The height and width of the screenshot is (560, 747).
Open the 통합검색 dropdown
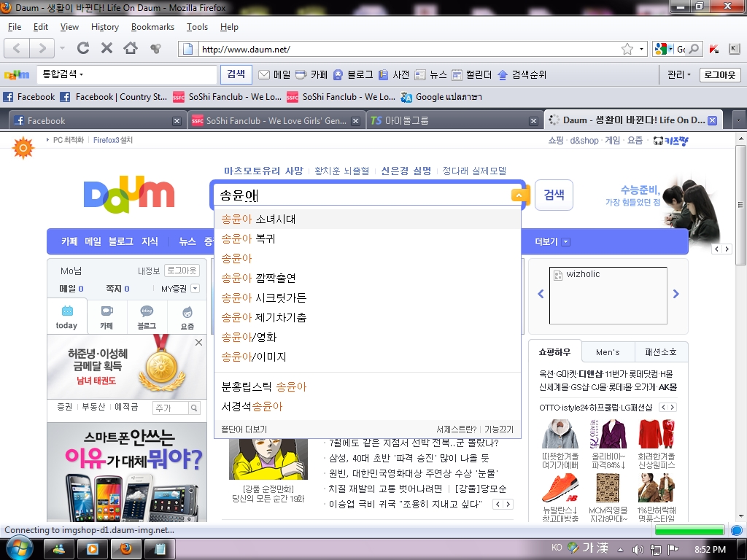[x=63, y=74]
